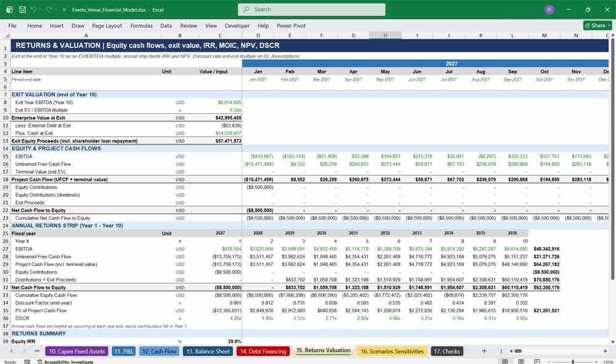Image resolution: width=616 pixels, height=364 pixels.
Task: Click the 100% zoom level
Action: (x=607, y=362)
